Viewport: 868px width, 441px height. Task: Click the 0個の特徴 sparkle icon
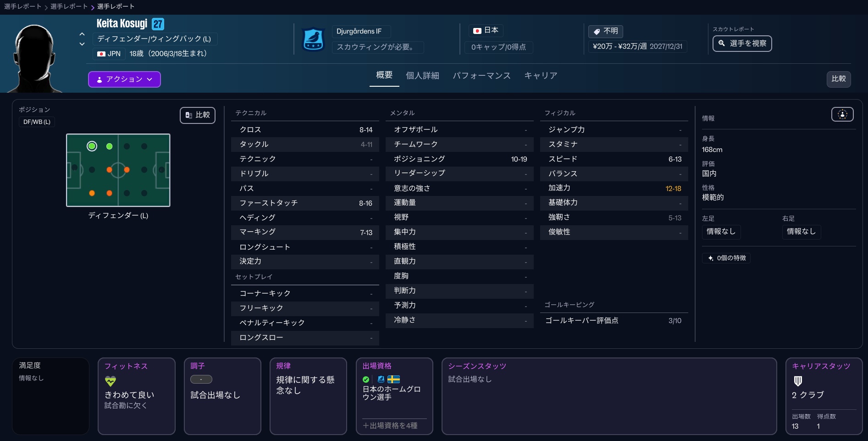tap(710, 258)
